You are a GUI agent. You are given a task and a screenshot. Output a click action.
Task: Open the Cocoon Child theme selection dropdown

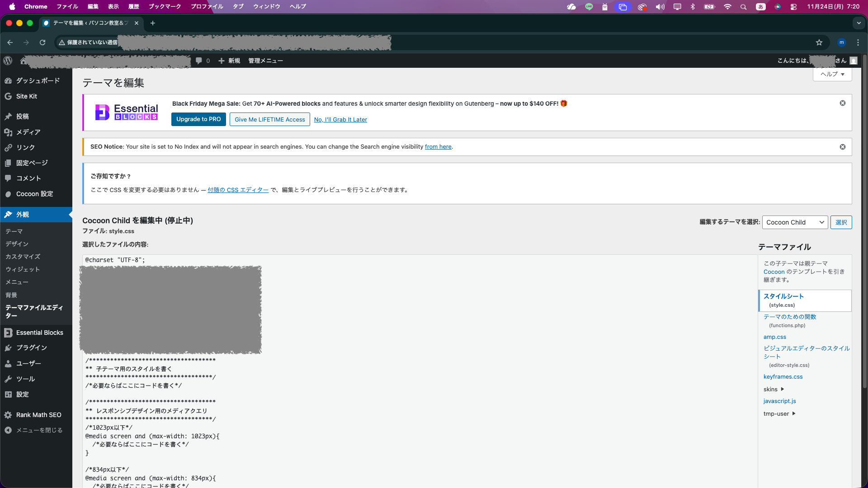(x=794, y=222)
